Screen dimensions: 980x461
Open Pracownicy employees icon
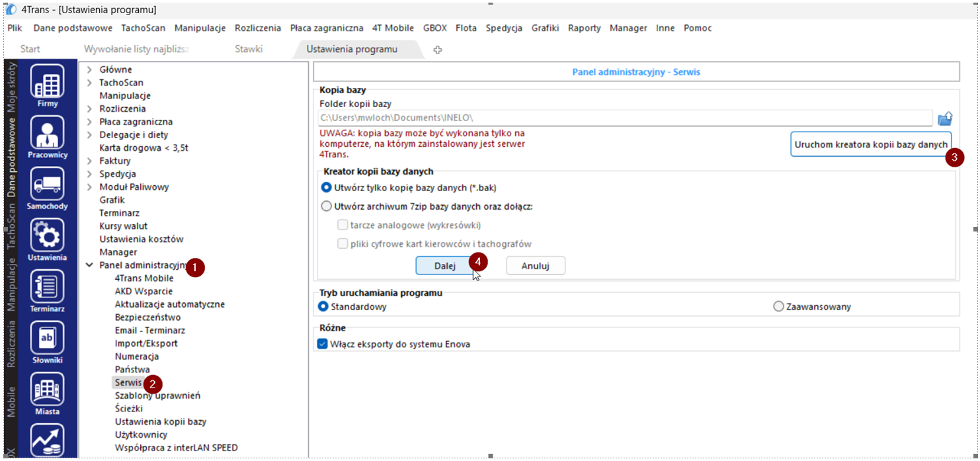tap(48, 133)
